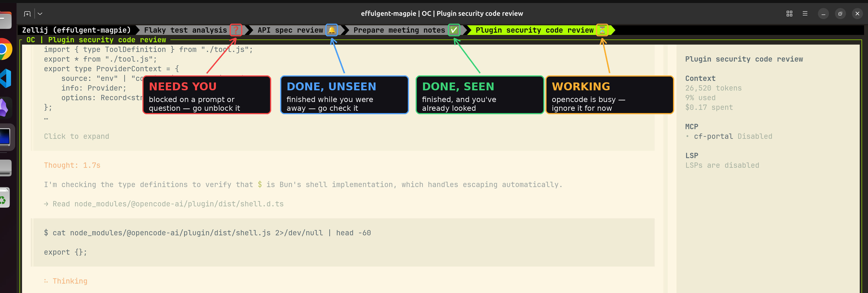Viewport: 868px width, 293px height.
Task: Click the 'Disabled' status next to cf-portal
Action: tap(755, 136)
